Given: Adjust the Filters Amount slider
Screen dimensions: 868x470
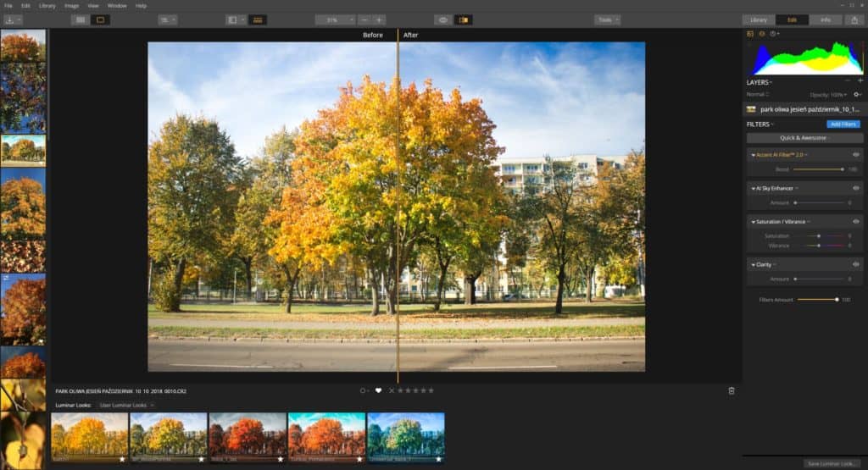Looking at the screenshot, I should (818, 300).
